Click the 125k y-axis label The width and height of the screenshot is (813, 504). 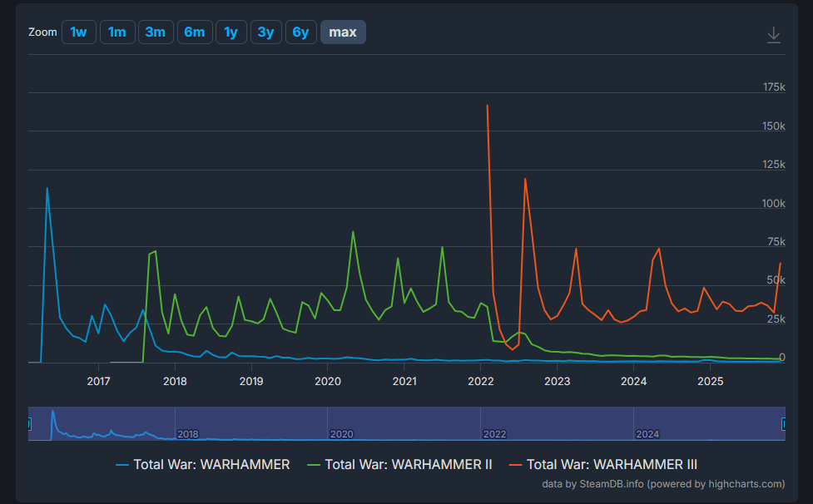point(774,164)
